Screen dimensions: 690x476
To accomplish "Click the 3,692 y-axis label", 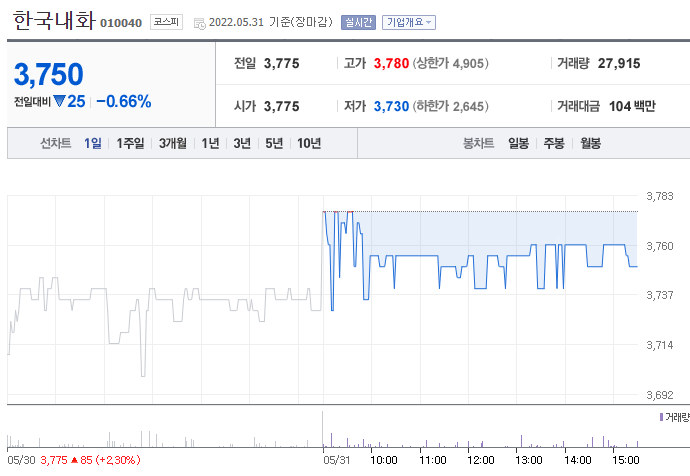I will point(660,395).
